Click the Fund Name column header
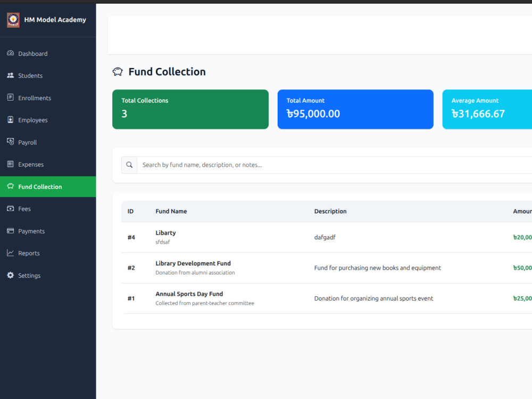This screenshot has width=532, height=399. click(x=171, y=211)
